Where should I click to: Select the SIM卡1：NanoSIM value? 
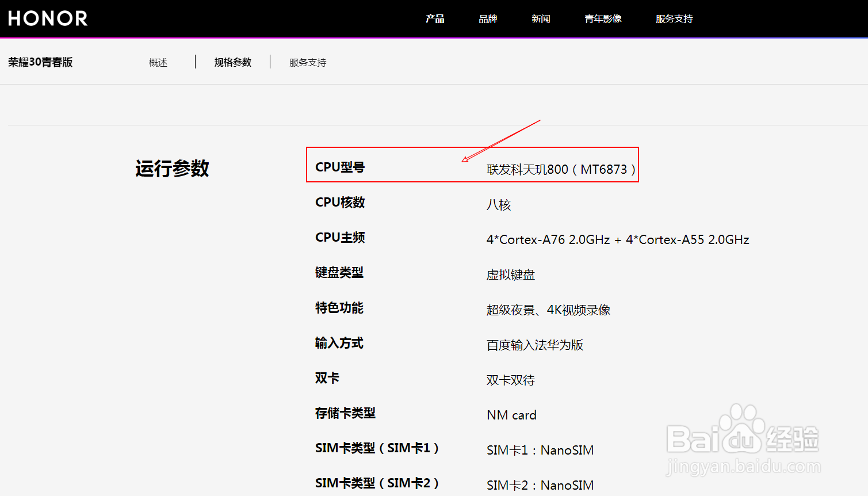[540, 451]
